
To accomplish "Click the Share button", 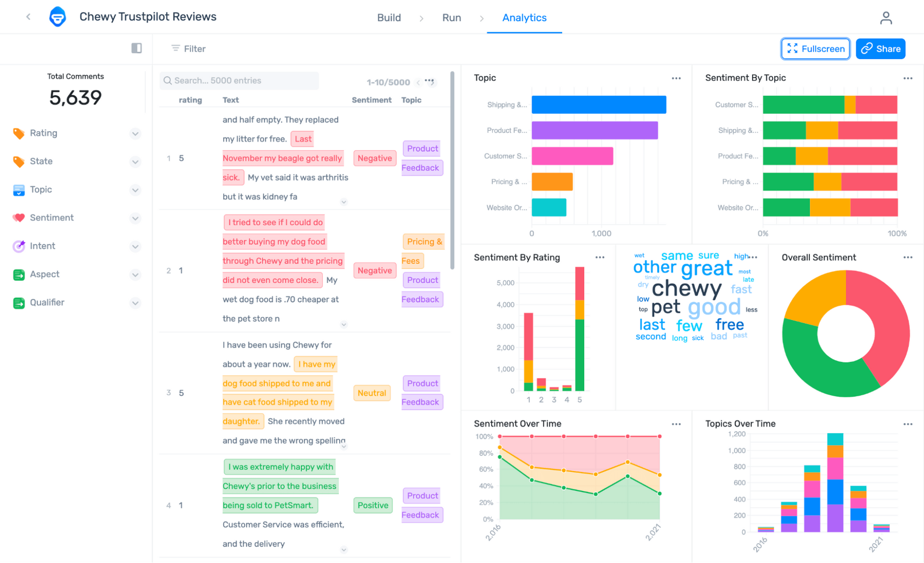I will (x=881, y=49).
